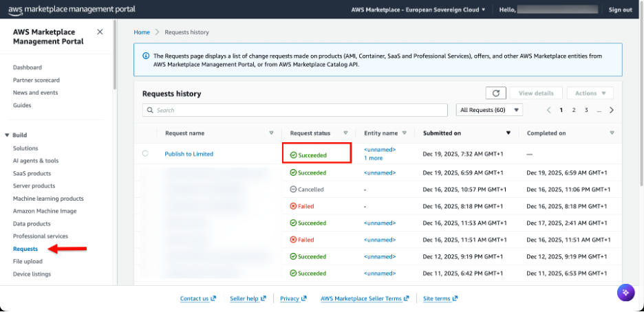Open the Actions dropdown
The width and height of the screenshot is (644, 312).
pos(590,93)
